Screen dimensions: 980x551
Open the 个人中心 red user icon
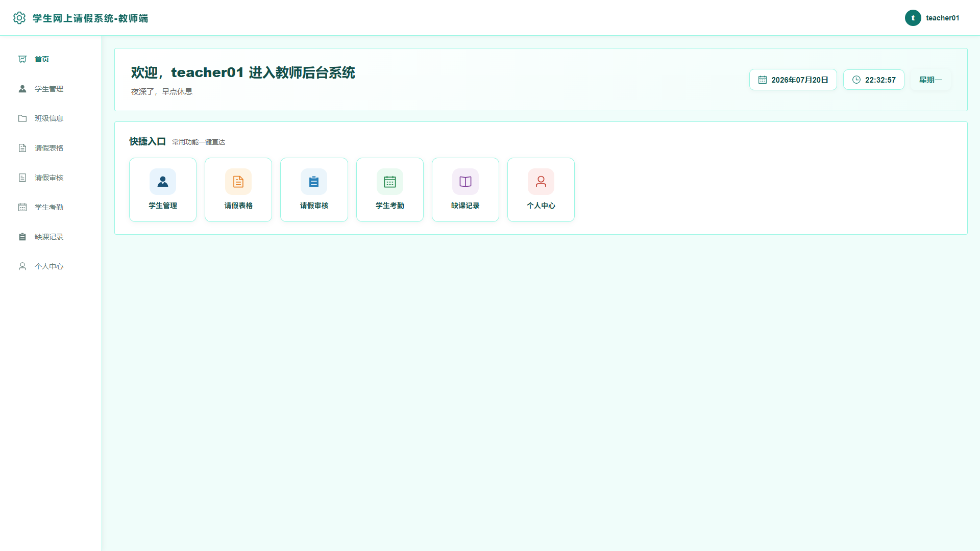tap(541, 182)
